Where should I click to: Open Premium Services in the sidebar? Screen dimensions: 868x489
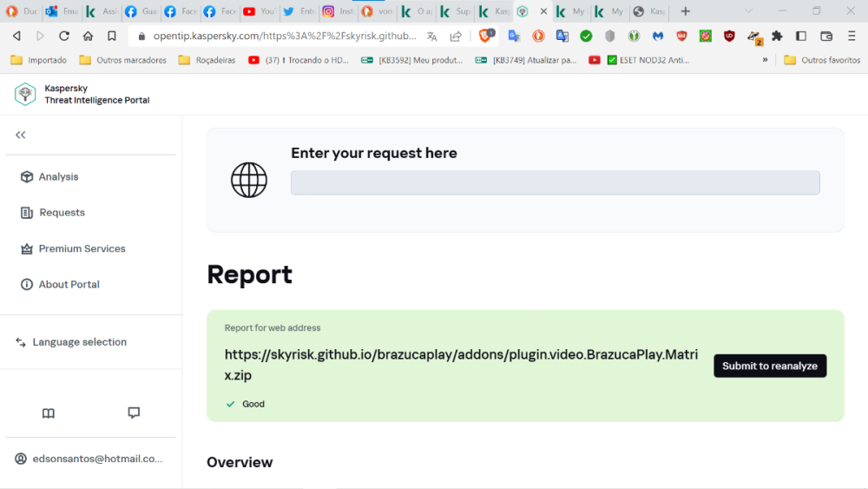click(73, 248)
